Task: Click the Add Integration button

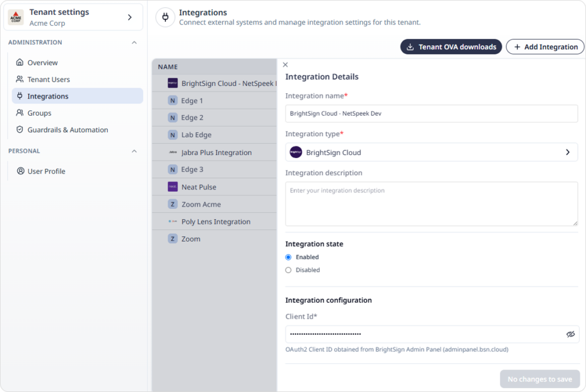Action: (x=545, y=47)
